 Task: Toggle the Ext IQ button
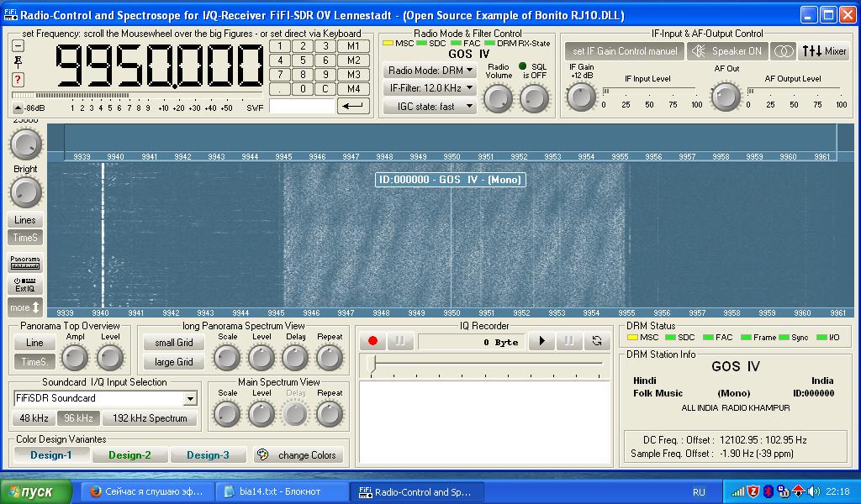[25, 285]
